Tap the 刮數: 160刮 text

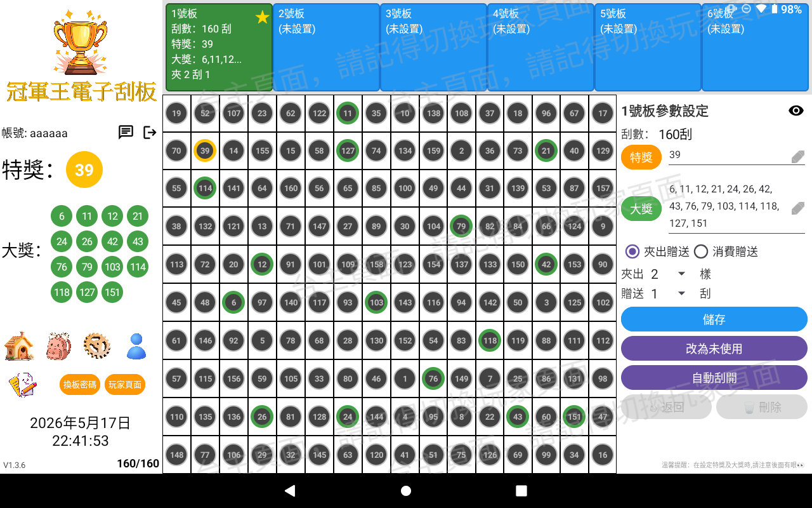click(657, 134)
